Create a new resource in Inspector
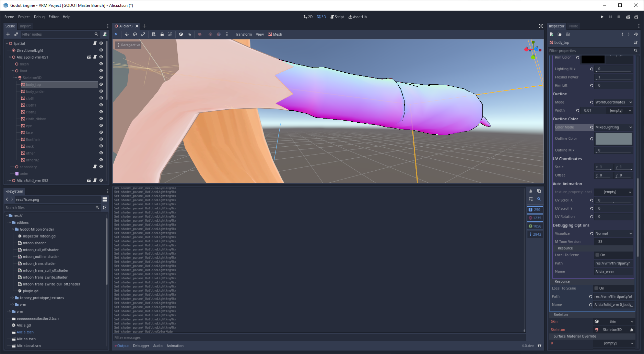644x354 pixels. click(551, 34)
